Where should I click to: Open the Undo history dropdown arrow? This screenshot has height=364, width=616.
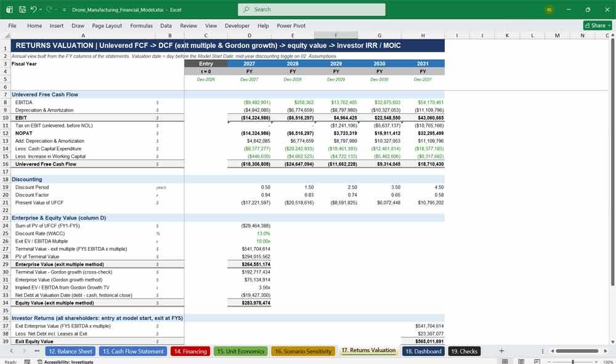click(41, 9)
